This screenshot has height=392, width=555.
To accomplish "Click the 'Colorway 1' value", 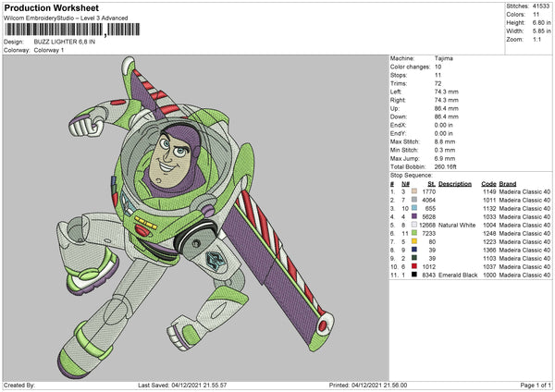I will point(49,50).
